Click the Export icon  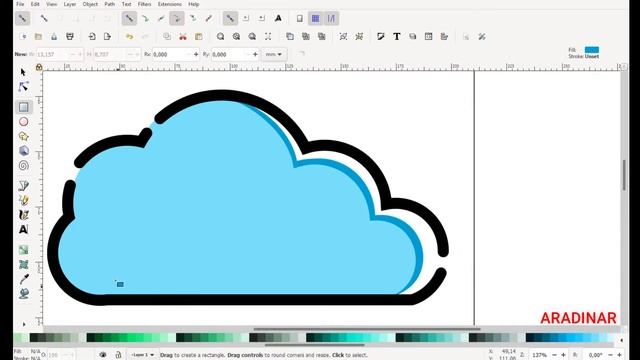107,37
